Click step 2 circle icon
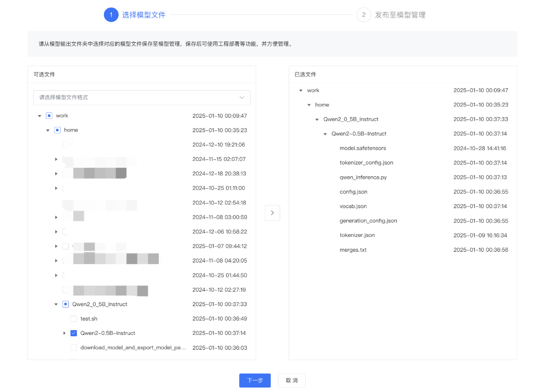Screen dimensions: 545x392 pos(364,15)
